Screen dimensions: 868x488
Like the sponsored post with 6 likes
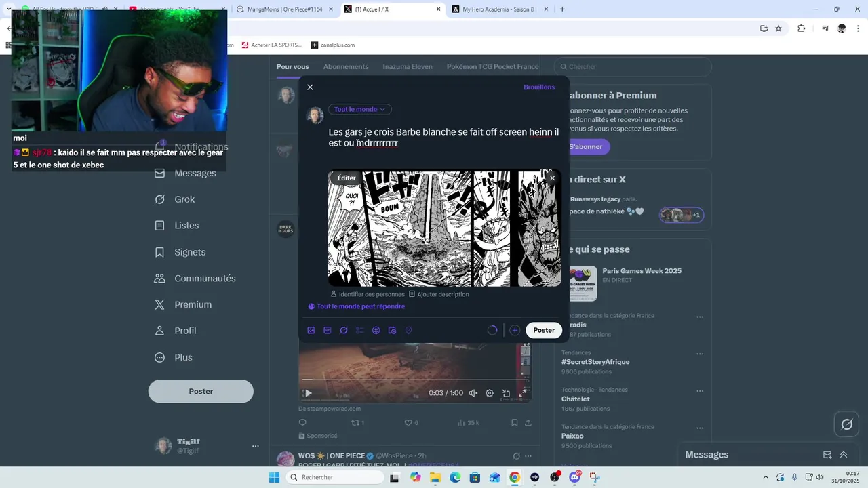coord(412,422)
